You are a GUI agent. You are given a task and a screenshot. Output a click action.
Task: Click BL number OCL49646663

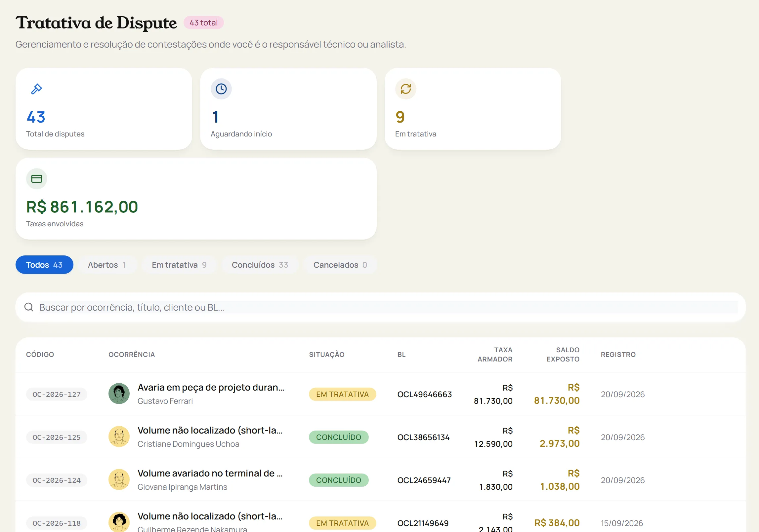(425, 394)
